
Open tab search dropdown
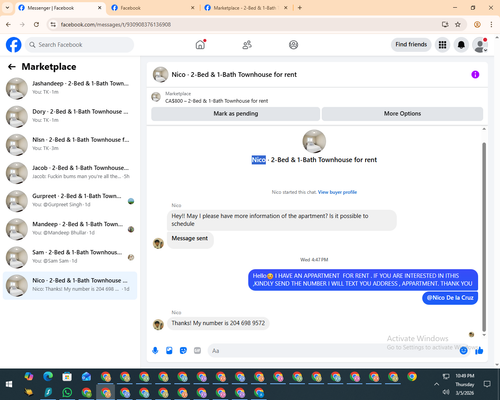coord(7,8)
